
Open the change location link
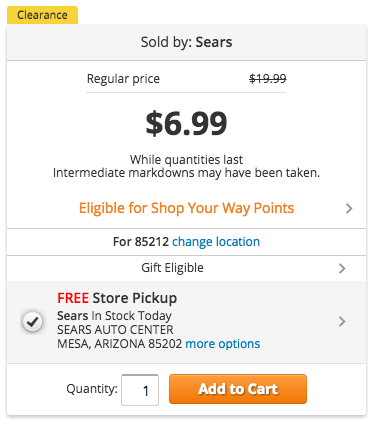pos(216,242)
